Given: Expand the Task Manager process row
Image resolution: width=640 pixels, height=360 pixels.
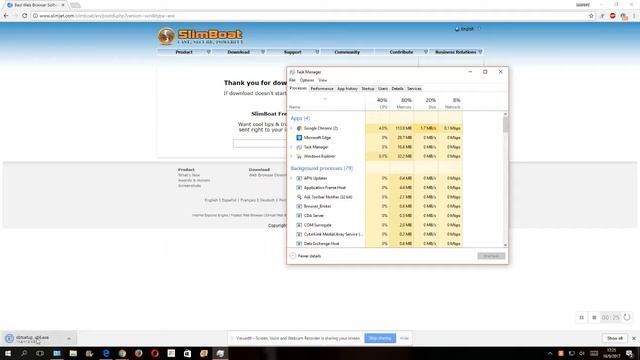Looking at the screenshot, I should (x=291, y=147).
